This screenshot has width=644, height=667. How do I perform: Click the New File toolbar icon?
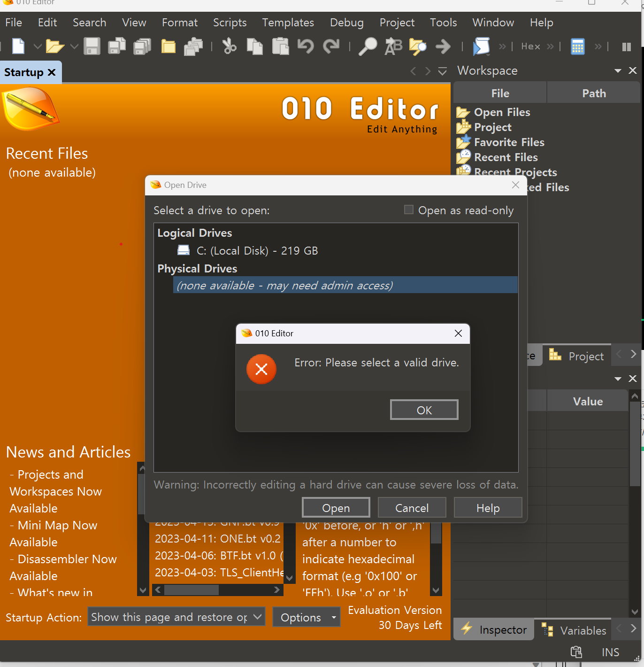tap(18, 46)
